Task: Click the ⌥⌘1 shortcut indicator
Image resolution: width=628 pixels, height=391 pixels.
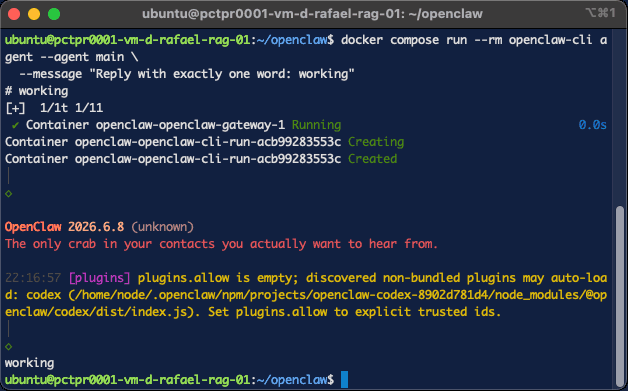Action: pyautogui.click(x=600, y=13)
